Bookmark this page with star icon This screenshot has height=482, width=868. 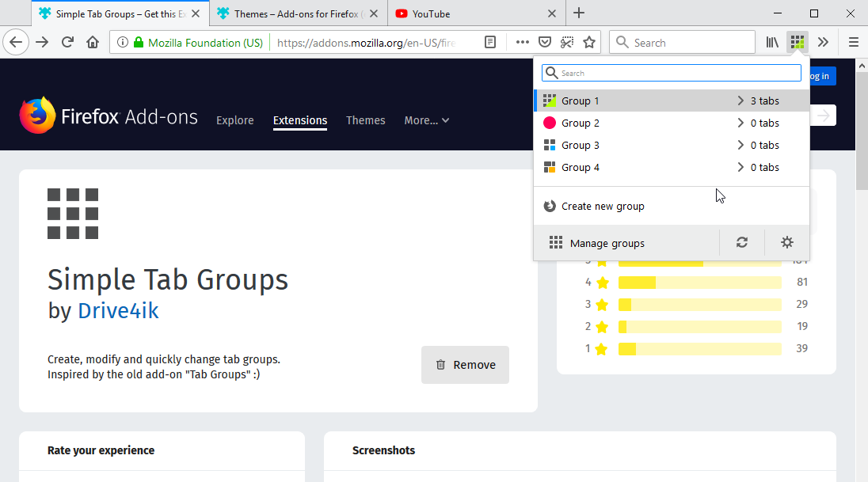589,43
